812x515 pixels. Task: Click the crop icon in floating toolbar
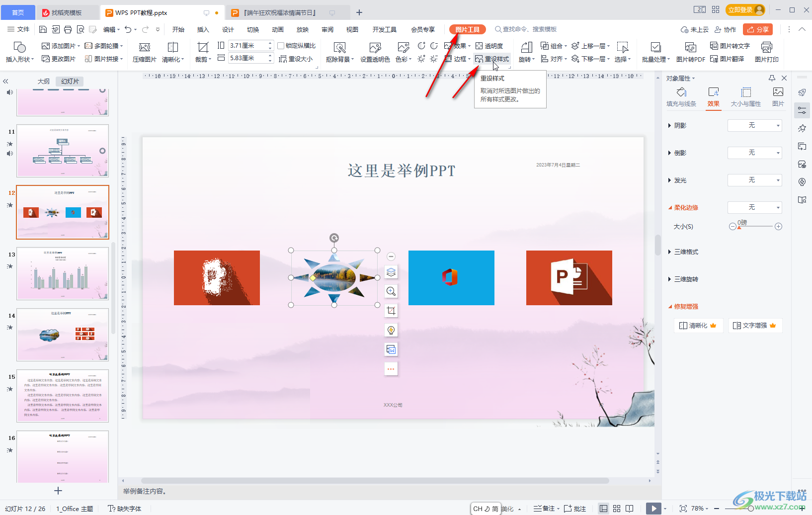[x=391, y=311]
